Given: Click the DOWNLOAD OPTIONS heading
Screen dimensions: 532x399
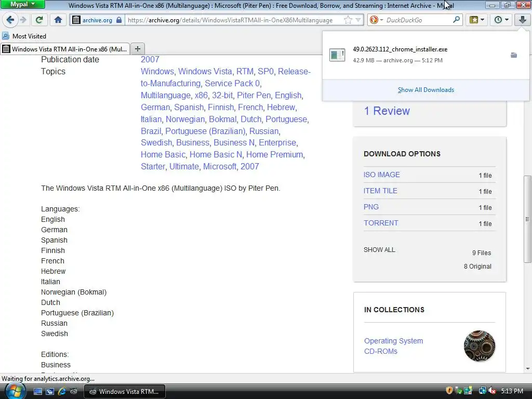Looking at the screenshot, I should [x=402, y=154].
